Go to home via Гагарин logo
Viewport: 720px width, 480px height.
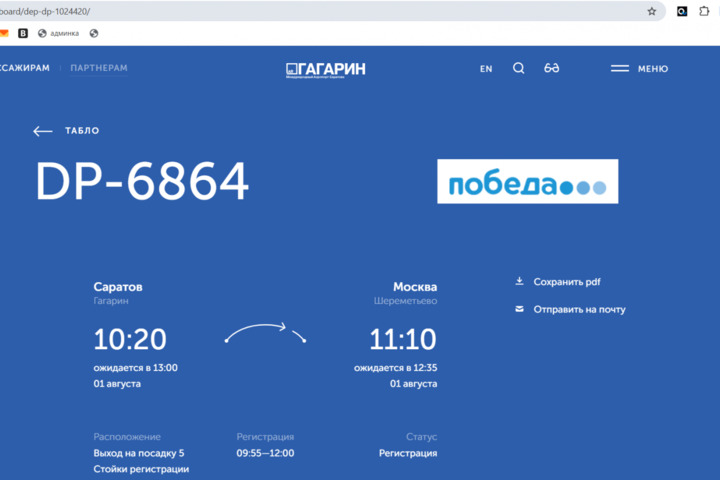(326, 69)
